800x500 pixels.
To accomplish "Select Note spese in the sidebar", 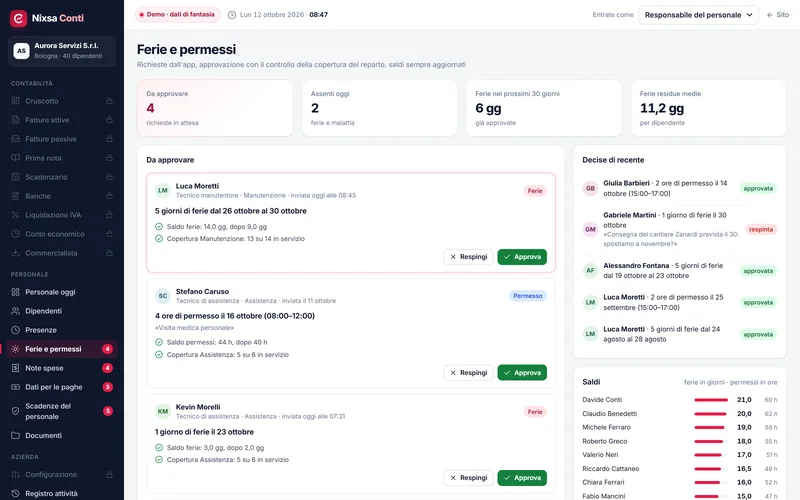I will (62, 368).
